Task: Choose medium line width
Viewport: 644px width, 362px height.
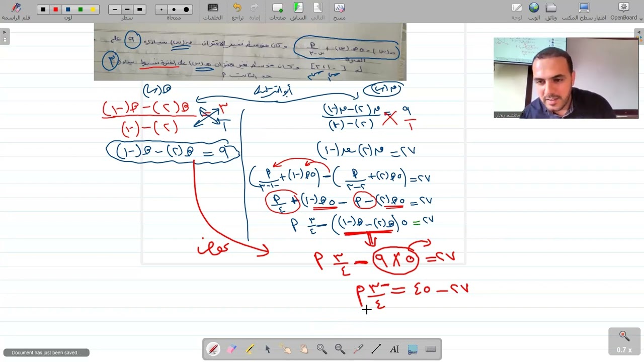Action: (127, 10)
